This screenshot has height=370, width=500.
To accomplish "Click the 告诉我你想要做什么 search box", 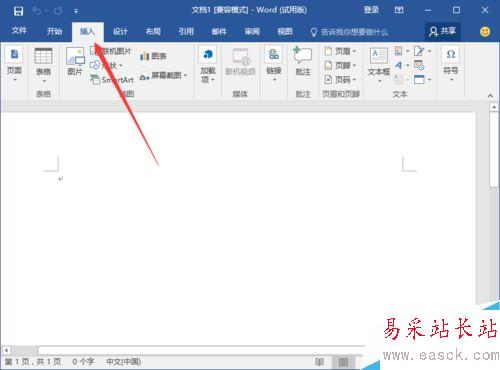I will (x=349, y=32).
